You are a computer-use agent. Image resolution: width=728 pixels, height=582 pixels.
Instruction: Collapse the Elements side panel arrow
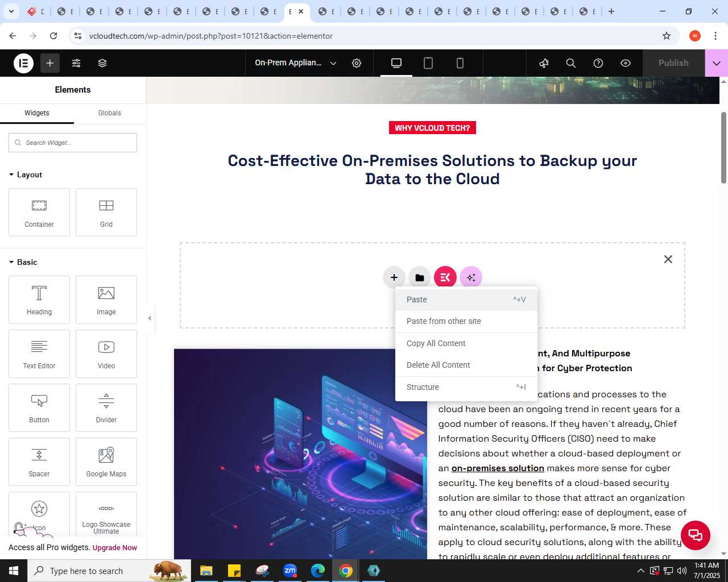[150, 318]
